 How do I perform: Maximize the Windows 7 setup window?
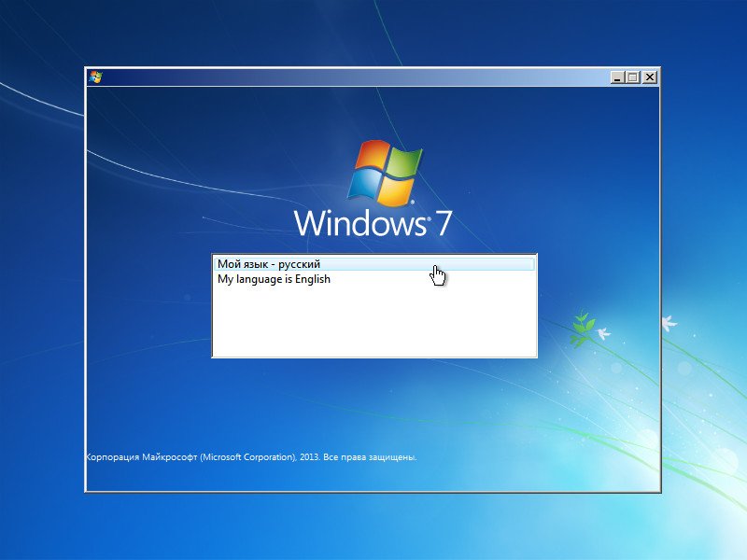(x=633, y=77)
